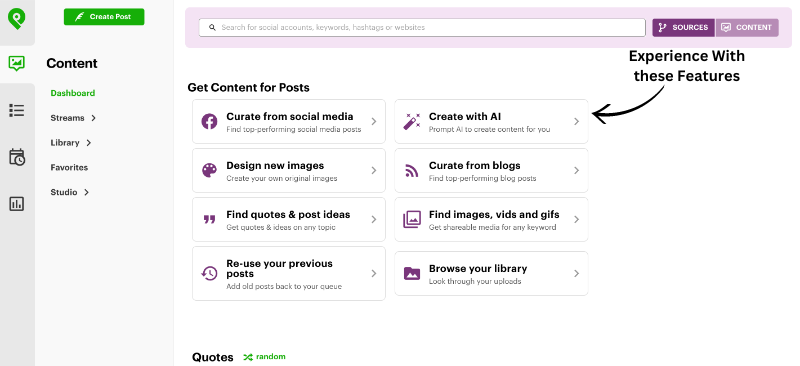Screen dimensions: 800x366
Task: Click 'Re-use your previous posts' title
Action: tap(279, 269)
